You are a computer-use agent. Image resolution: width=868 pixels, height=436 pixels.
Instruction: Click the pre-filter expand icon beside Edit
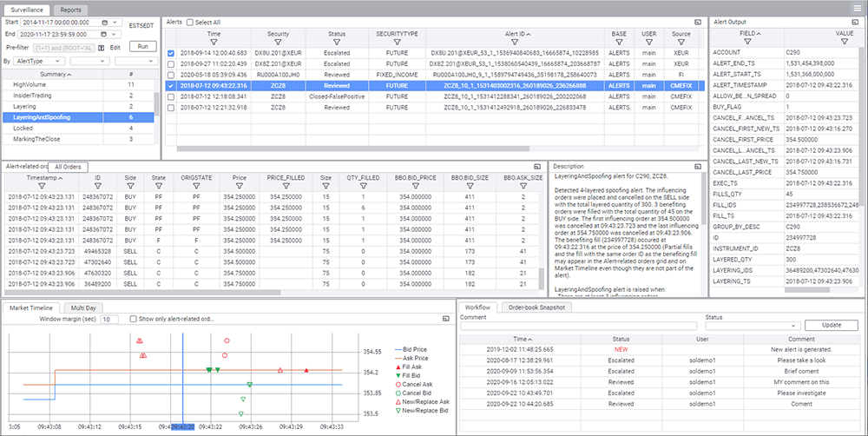point(102,48)
